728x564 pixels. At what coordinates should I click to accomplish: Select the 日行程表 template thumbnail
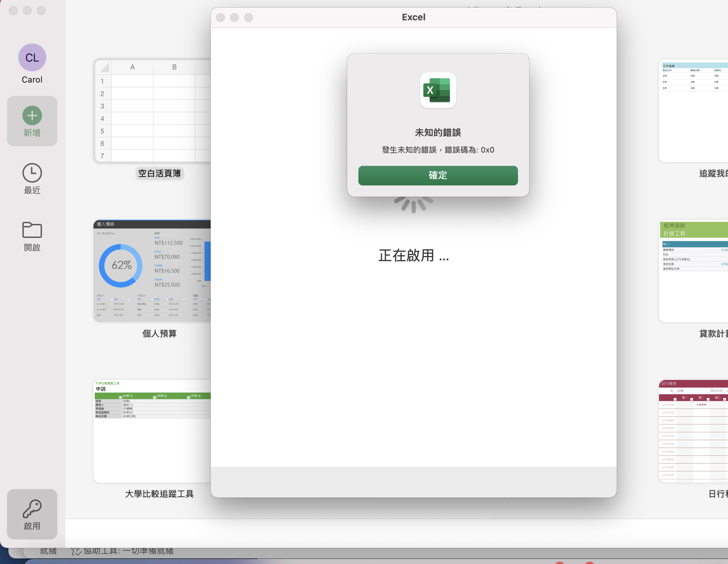[693, 431]
